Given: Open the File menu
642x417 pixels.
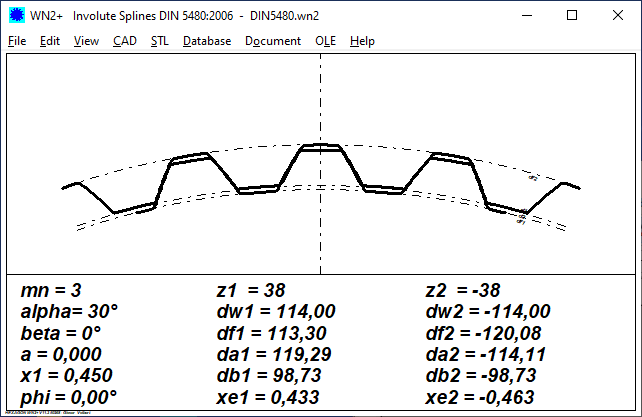Looking at the screenshot, I should pyautogui.click(x=17, y=41).
